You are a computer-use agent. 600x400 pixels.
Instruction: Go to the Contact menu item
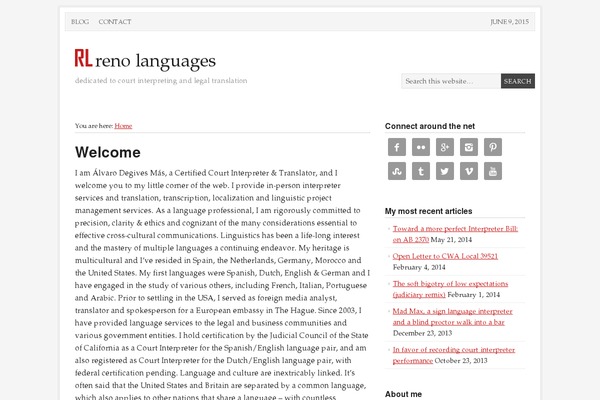point(115,21)
